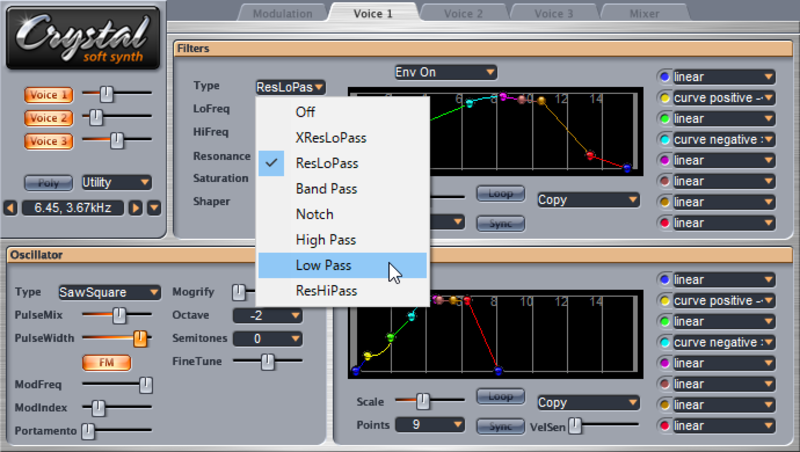
Task: Open amplitude curve dropdown beside the green dot
Action: click(x=723, y=322)
